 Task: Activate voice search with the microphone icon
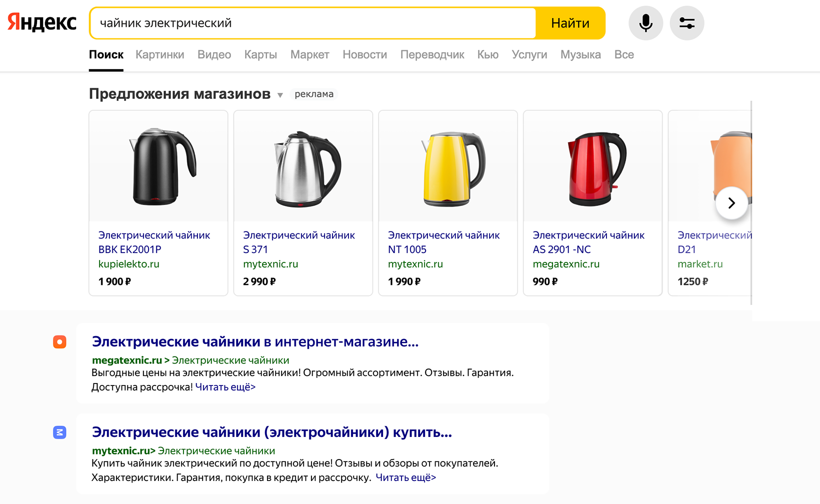(x=645, y=22)
